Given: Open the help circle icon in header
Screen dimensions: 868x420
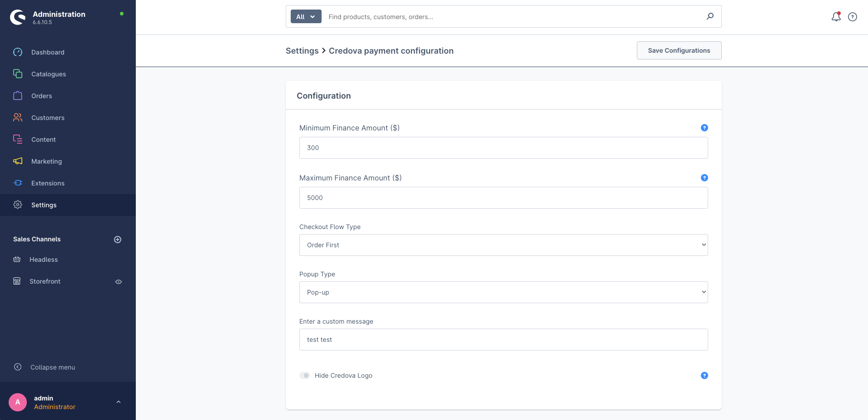Looking at the screenshot, I should [x=853, y=17].
